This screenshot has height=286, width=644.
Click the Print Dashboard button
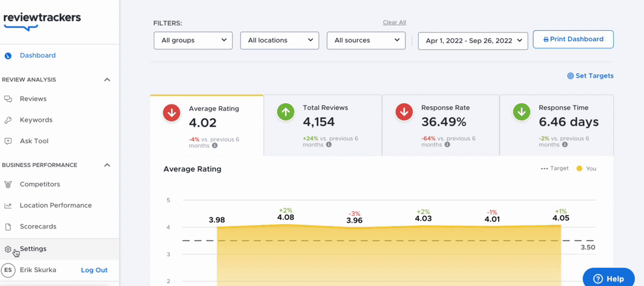point(573,39)
